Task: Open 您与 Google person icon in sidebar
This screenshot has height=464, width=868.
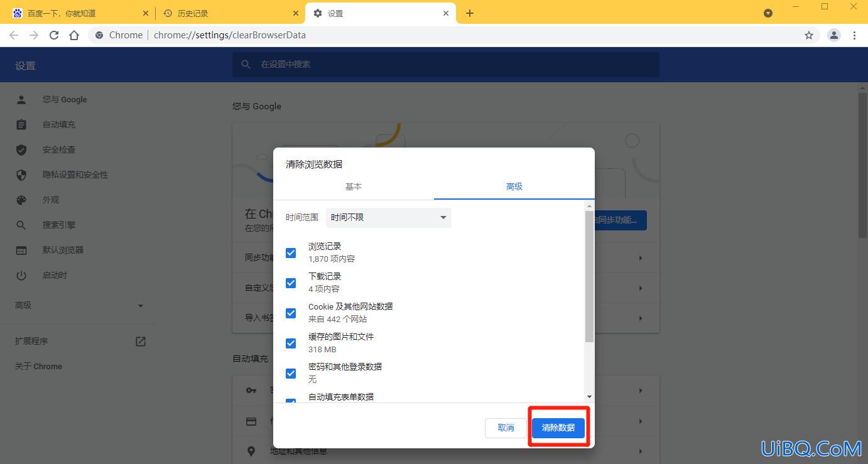Action: [x=21, y=99]
